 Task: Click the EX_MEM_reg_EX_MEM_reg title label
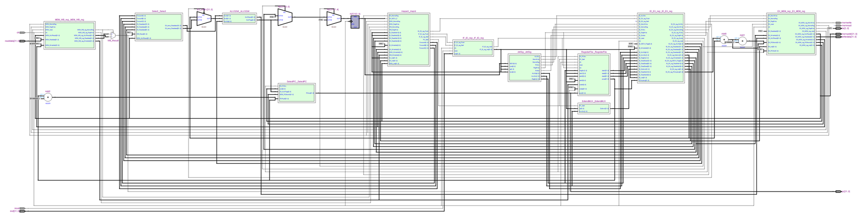pyautogui.click(x=791, y=11)
